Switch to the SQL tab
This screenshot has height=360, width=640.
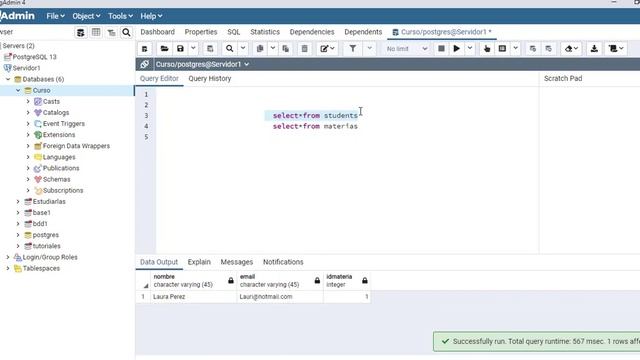(233, 32)
